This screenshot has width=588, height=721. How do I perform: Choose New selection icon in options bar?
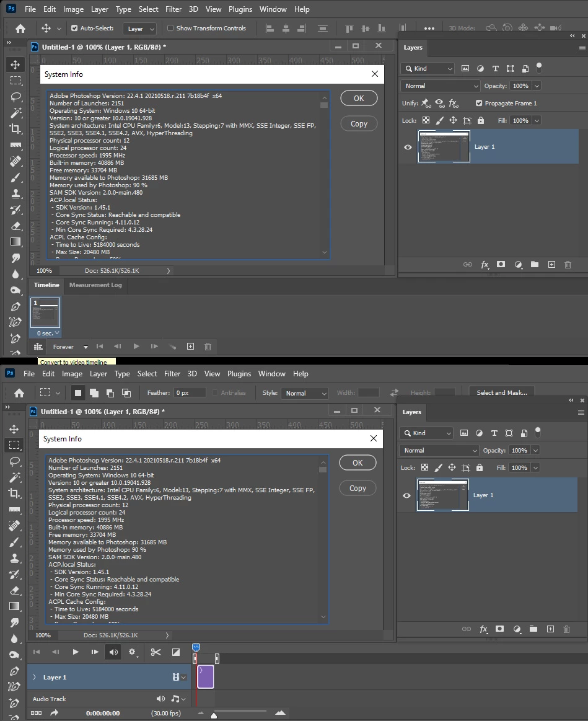point(77,392)
